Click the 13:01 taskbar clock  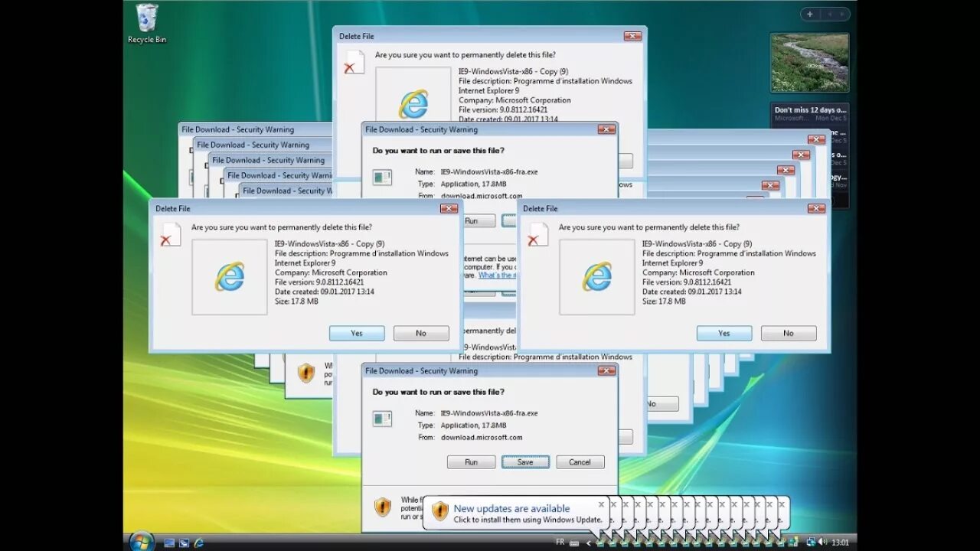pyautogui.click(x=840, y=543)
